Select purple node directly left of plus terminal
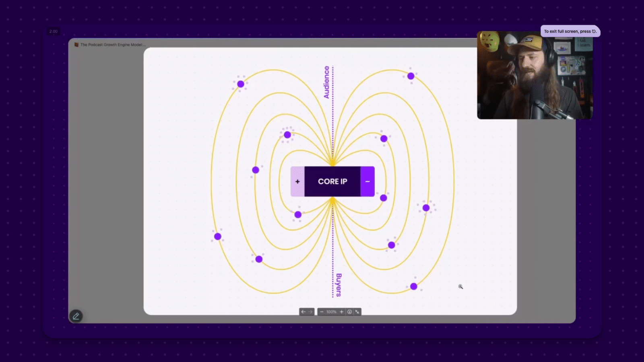This screenshot has height=362, width=644. (x=256, y=170)
